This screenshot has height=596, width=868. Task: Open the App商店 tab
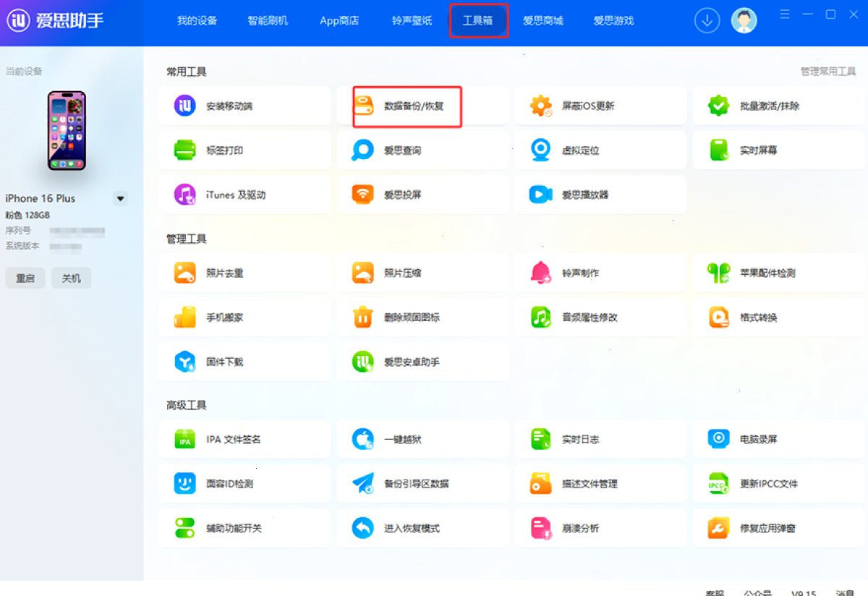coord(339,20)
